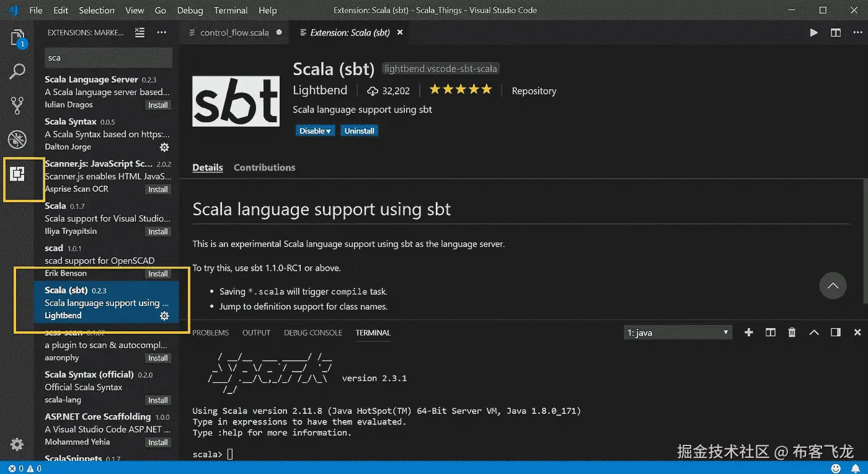
Task: Toggle terminal panel position icon
Action: tap(836, 333)
